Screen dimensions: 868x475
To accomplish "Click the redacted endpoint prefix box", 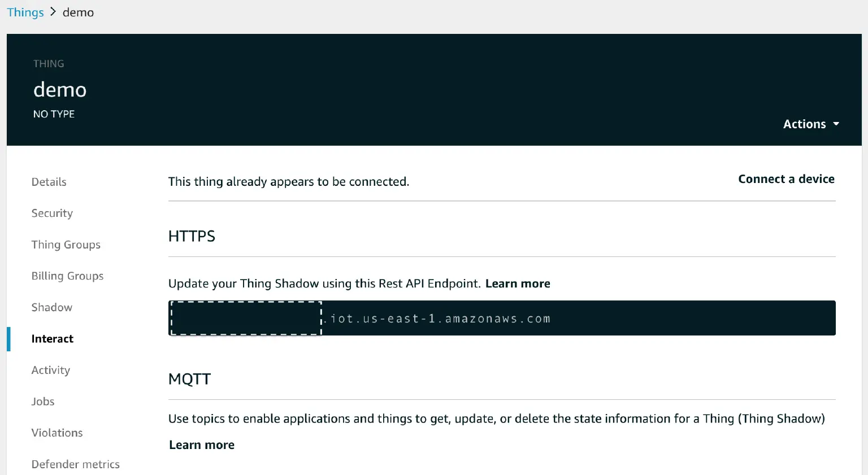I will click(x=245, y=318).
